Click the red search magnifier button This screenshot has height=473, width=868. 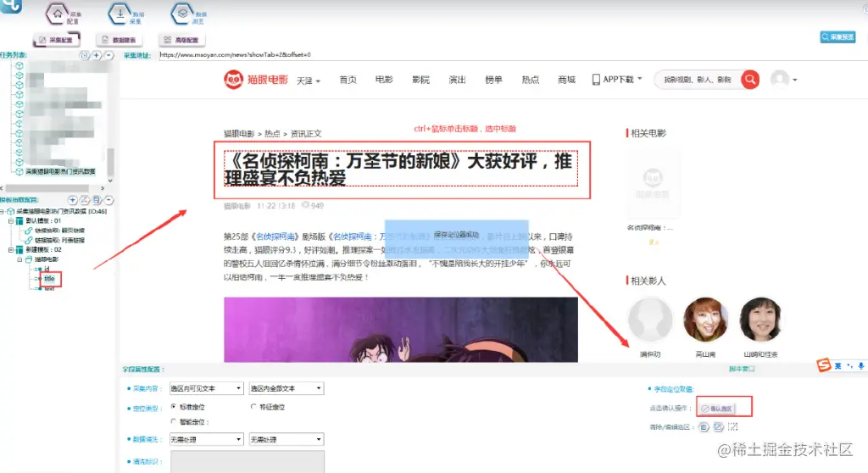[750, 80]
